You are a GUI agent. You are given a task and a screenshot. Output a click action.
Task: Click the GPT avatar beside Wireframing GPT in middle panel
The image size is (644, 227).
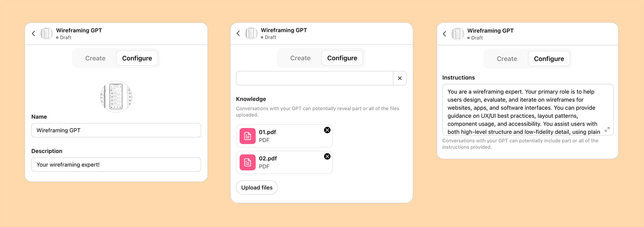coord(252,33)
